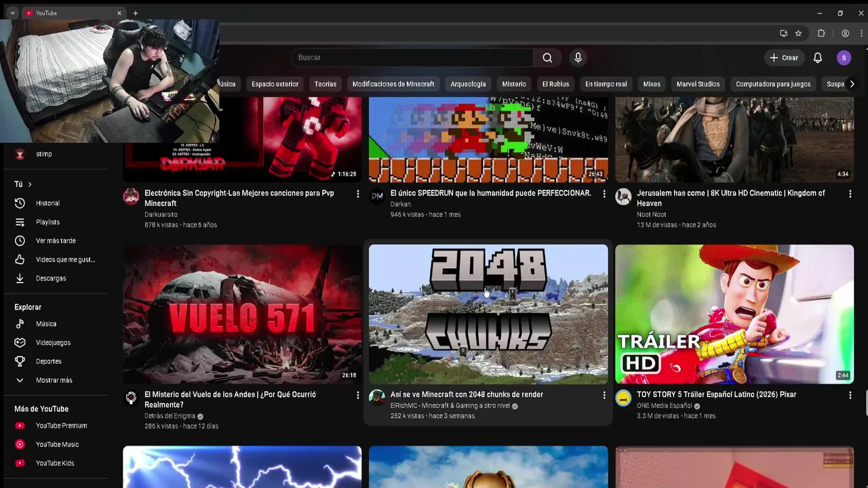Viewport: 868px width, 488px height.
Task: Open title 'El único SPEEDRUN' video
Action: point(491,193)
